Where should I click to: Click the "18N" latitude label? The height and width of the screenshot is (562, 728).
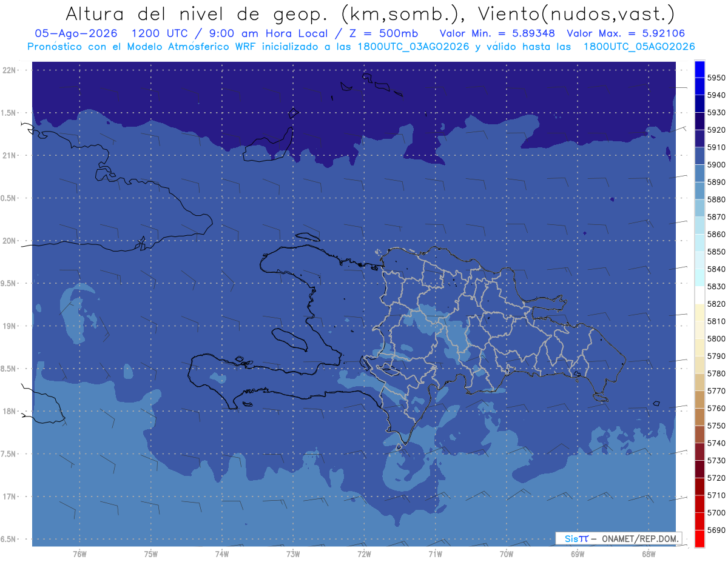[x=9, y=411]
